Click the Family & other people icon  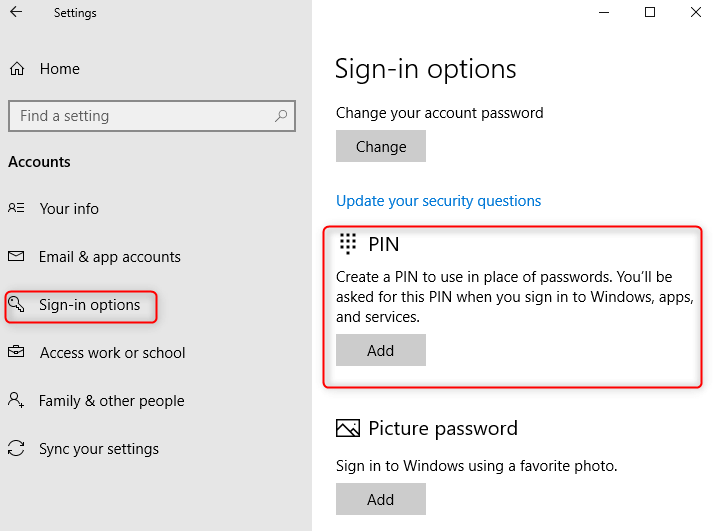tap(16, 401)
